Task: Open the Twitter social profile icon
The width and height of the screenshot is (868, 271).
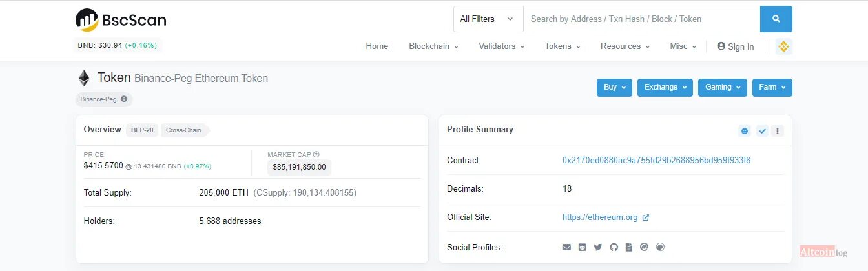Action: tap(598, 247)
